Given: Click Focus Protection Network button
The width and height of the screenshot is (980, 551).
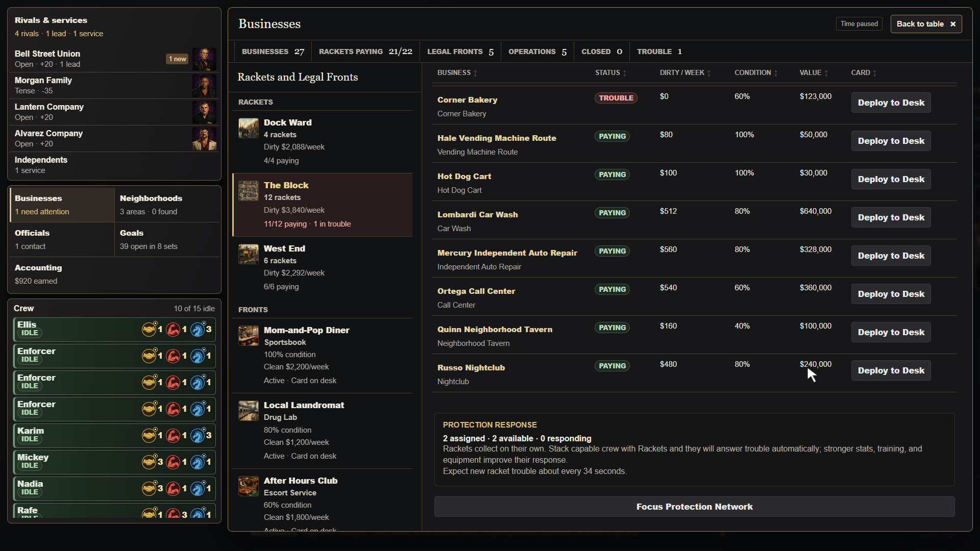Looking at the screenshot, I should click(694, 507).
